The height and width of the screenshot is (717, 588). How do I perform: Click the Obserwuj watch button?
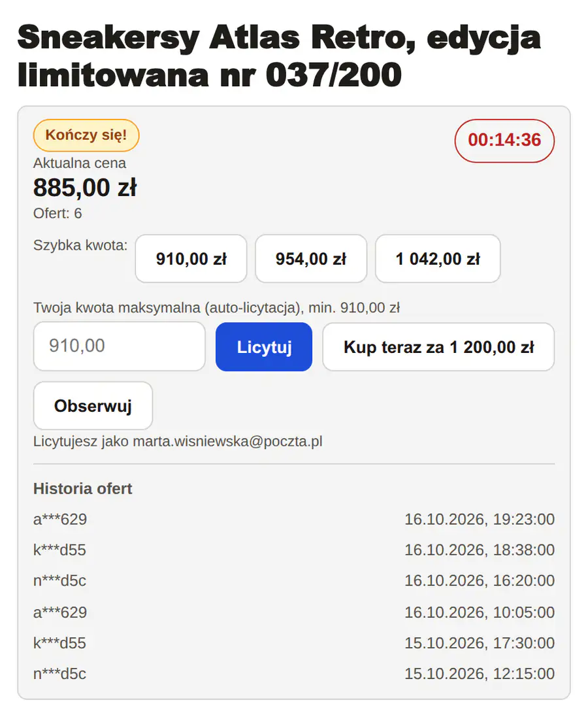pyautogui.click(x=93, y=406)
